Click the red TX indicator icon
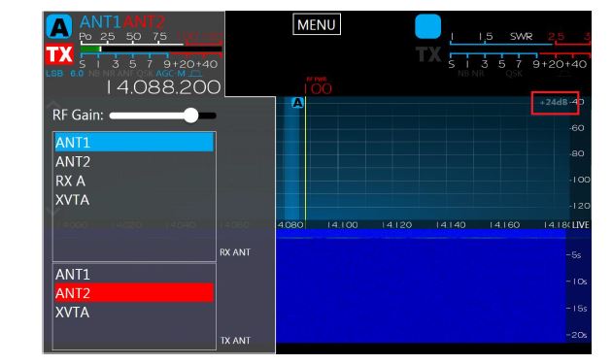Image resolution: width=612 pixels, height=364 pixels. (x=59, y=54)
